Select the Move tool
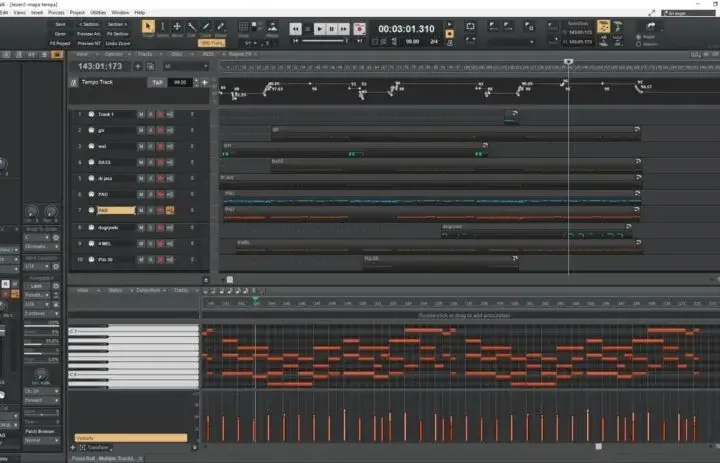 pos(177,27)
